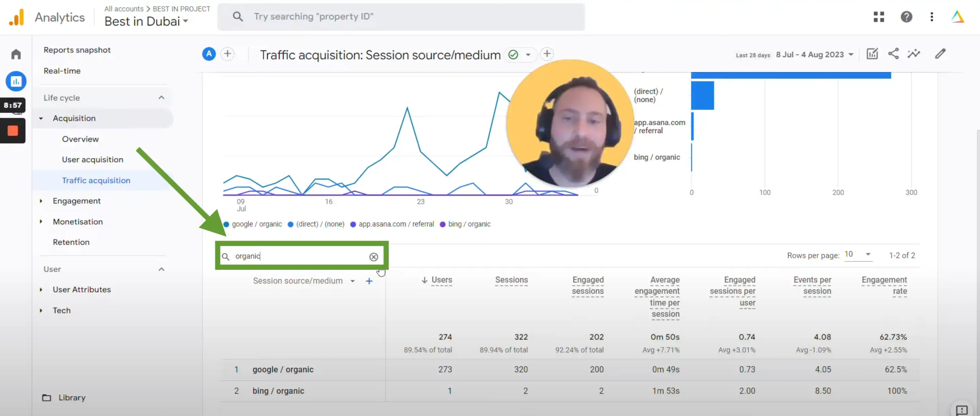Expand the Tech menu item
Screen dimensions: 980x416
tap(41, 311)
